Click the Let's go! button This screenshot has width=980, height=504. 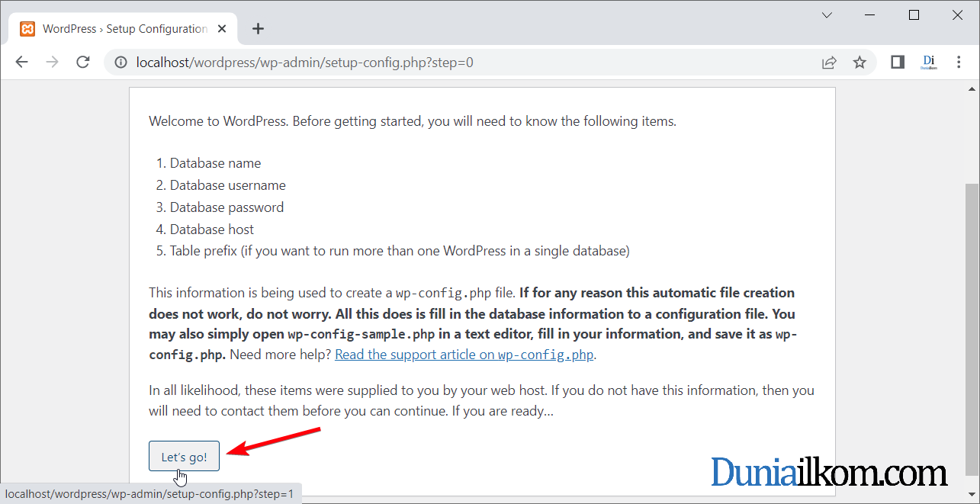click(x=184, y=457)
